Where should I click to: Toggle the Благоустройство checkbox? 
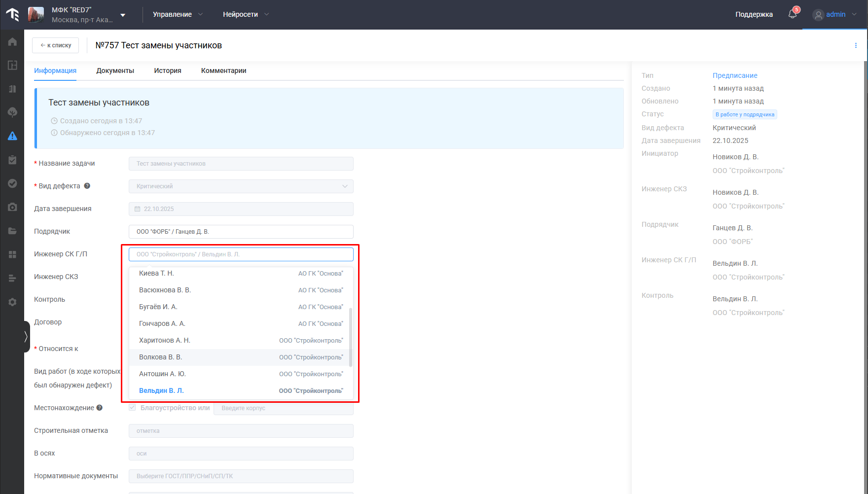132,407
